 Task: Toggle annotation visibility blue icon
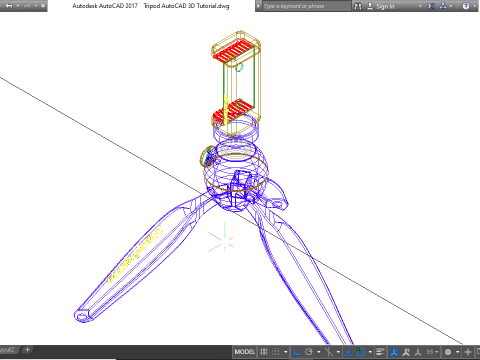pyautogui.click(x=394, y=352)
